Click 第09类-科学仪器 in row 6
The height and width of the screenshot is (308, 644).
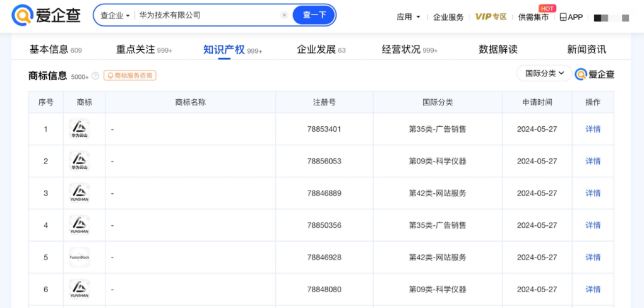pyautogui.click(x=438, y=289)
